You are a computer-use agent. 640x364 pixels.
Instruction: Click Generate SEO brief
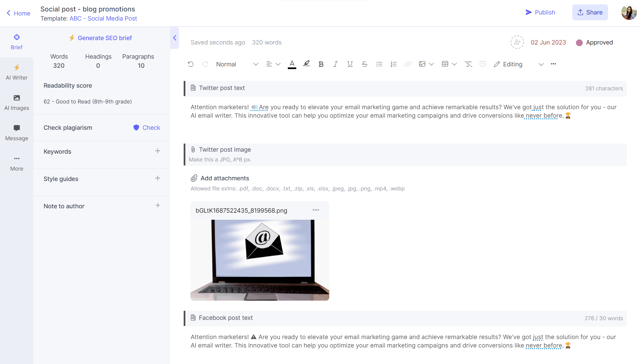click(100, 38)
